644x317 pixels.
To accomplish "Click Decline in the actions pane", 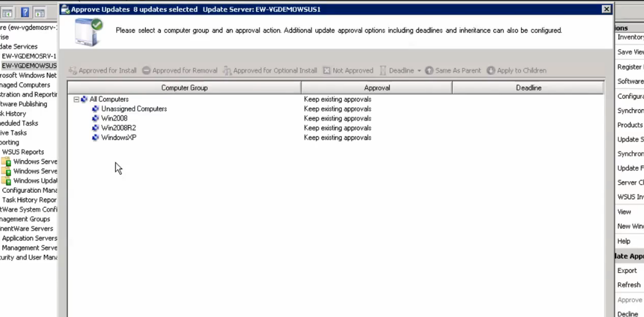I will pos(627,314).
